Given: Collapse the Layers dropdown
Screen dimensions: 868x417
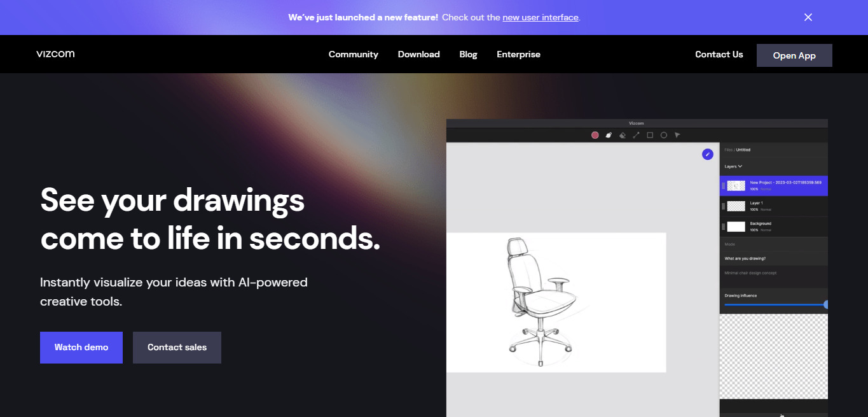Looking at the screenshot, I should coord(733,166).
